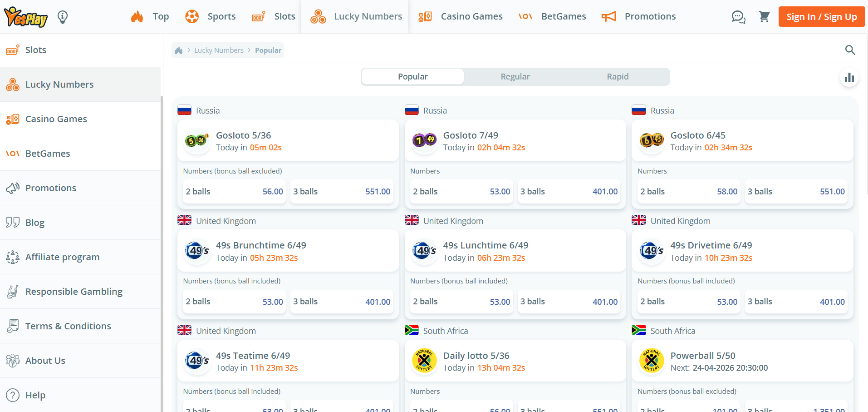Screen dimensions: 868x412
Task: Open the live chat support icon
Action: point(738,17)
